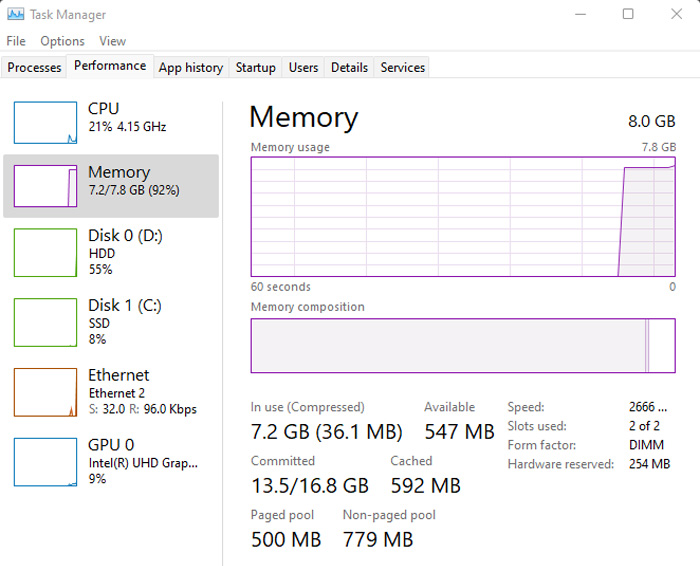
Task: Click the Task Manager title bar icon
Action: (16, 14)
